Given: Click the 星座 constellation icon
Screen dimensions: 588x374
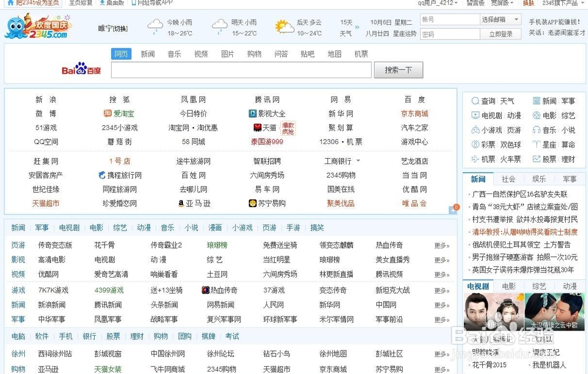Looking at the screenshot, I should [x=537, y=145].
